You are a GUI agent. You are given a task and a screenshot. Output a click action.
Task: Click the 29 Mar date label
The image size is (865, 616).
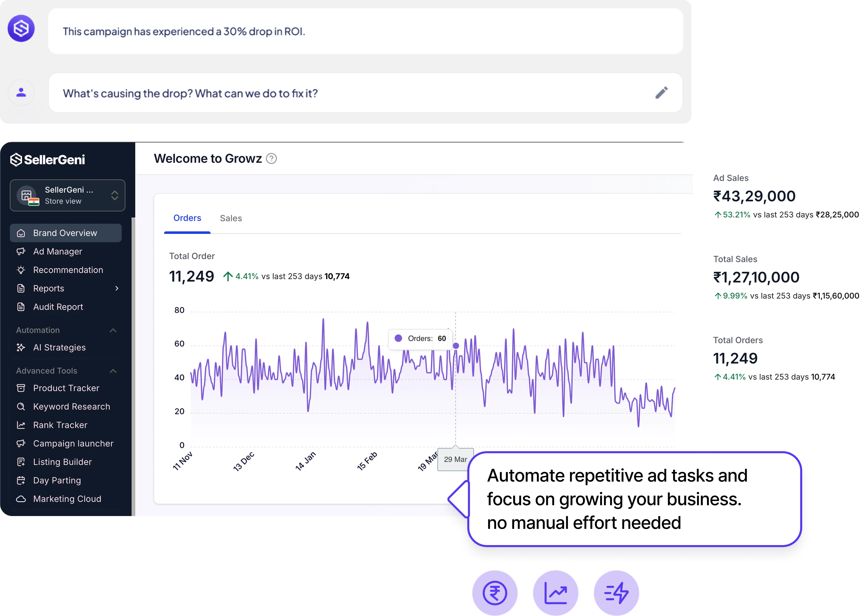pyautogui.click(x=455, y=459)
